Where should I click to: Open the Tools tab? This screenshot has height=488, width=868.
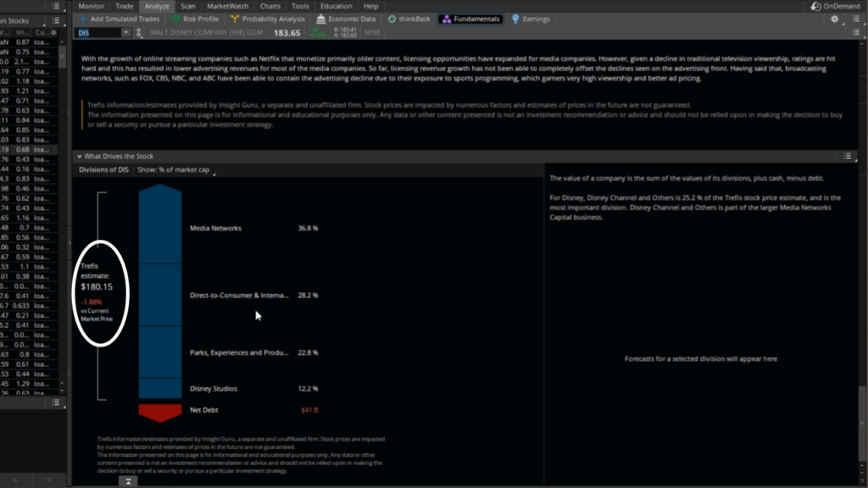(300, 6)
